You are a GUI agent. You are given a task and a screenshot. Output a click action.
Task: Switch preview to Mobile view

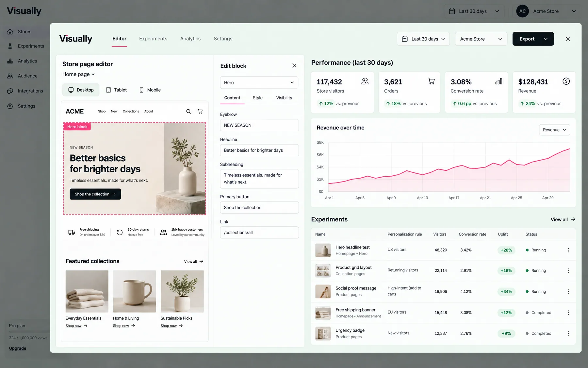coord(150,90)
